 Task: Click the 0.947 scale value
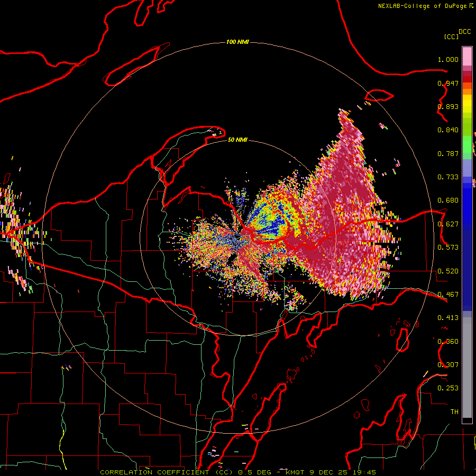pos(448,83)
